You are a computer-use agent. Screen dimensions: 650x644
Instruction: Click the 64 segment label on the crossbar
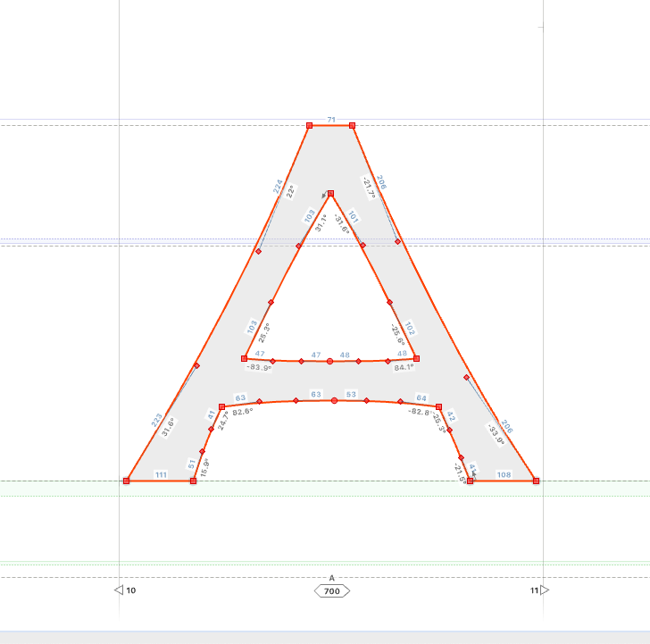pyautogui.click(x=421, y=397)
